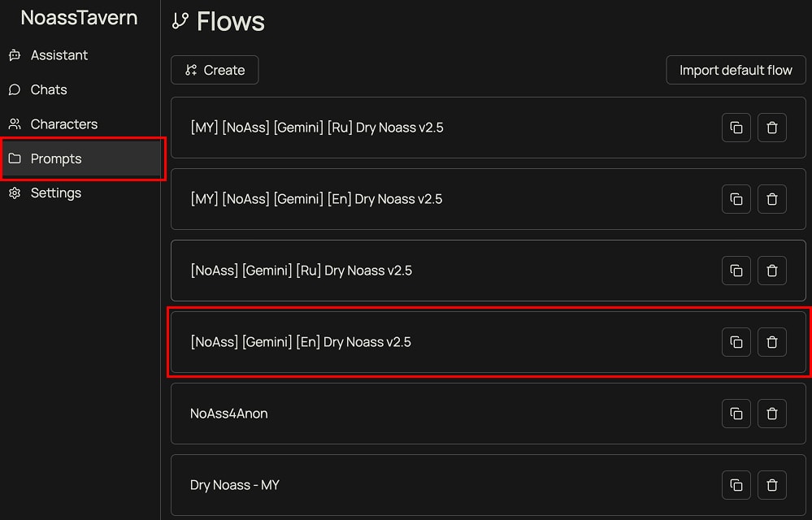This screenshot has height=520, width=812.
Task: Copy the [NoAss] [Gemini] [En] flow
Action: pos(736,342)
